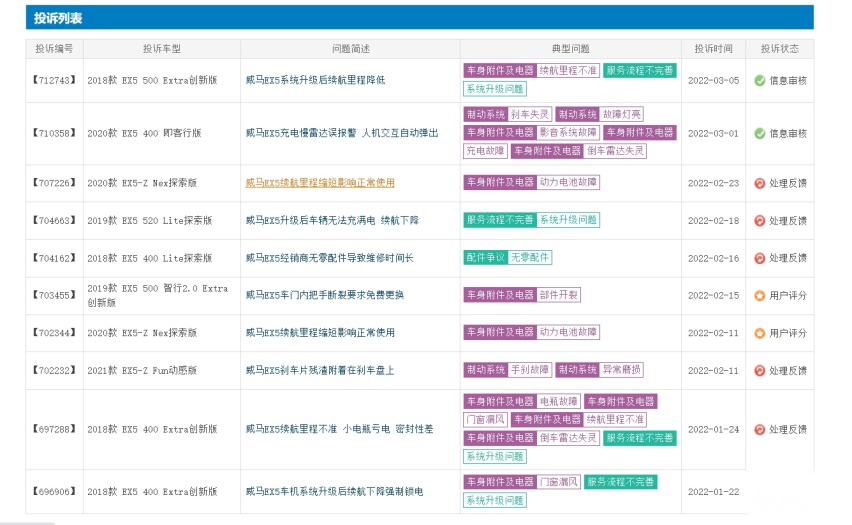Click the date 2022-01-24
This screenshot has height=525, width=852.
[x=713, y=429]
